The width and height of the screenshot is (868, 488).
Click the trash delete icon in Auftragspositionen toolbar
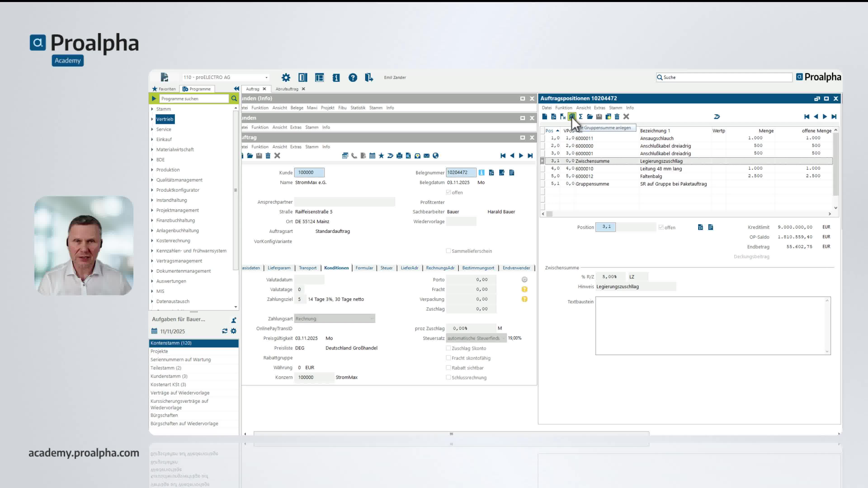coord(617,117)
